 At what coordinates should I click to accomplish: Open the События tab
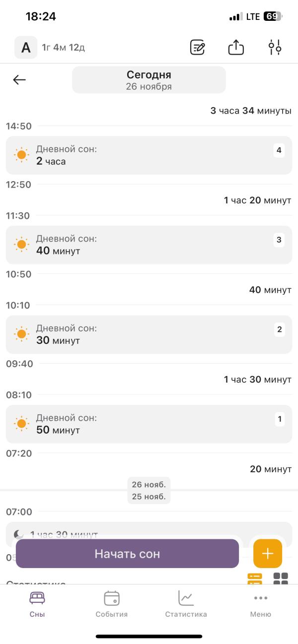[x=112, y=603]
